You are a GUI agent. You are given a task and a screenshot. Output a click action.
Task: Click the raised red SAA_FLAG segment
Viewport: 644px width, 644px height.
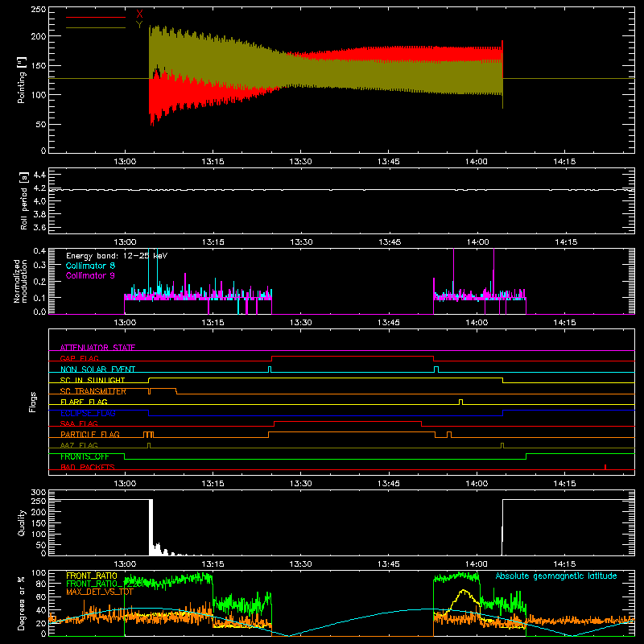348,421
